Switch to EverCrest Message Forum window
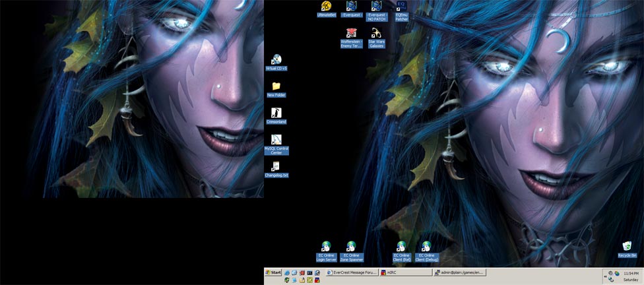The image size is (644, 285). (352, 272)
